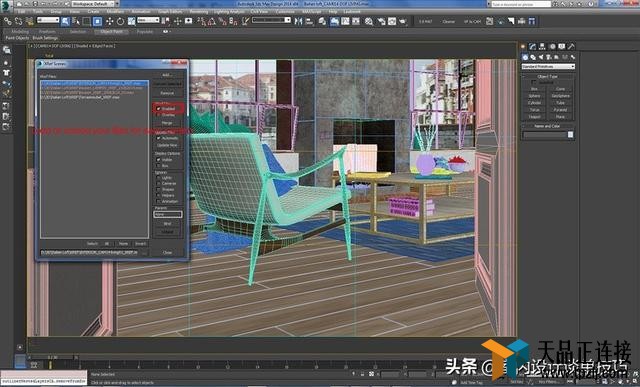Click the Update Now button
640x387 pixels.
(167, 145)
